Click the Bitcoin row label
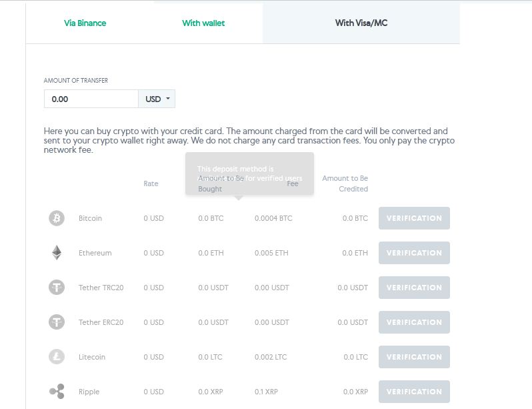The width and height of the screenshot is (532, 409). [x=90, y=218]
